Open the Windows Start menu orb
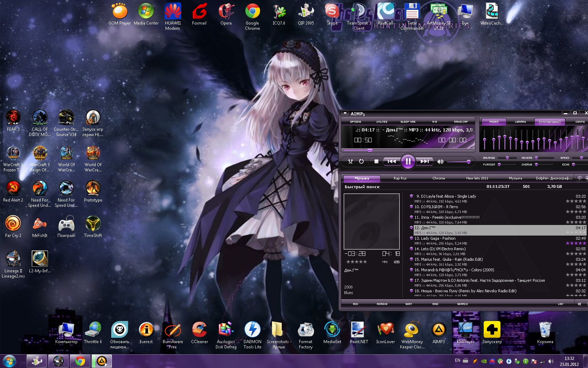588x368 pixels. coord(9,361)
